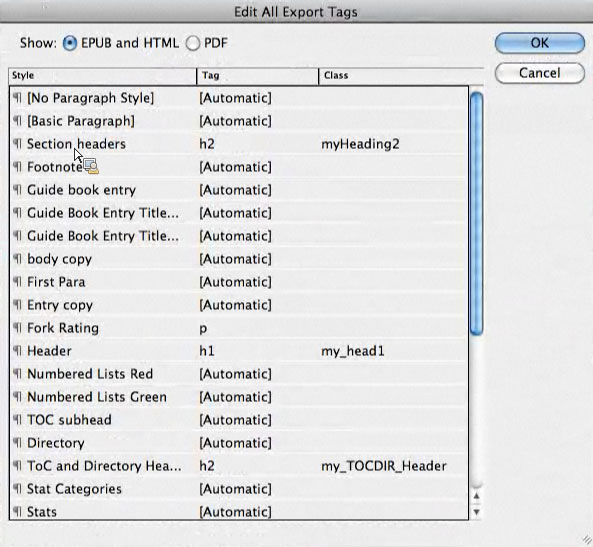Select the EPUB and HTML radio button
Image resolution: width=593 pixels, height=547 pixels.
click(x=70, y=43)
